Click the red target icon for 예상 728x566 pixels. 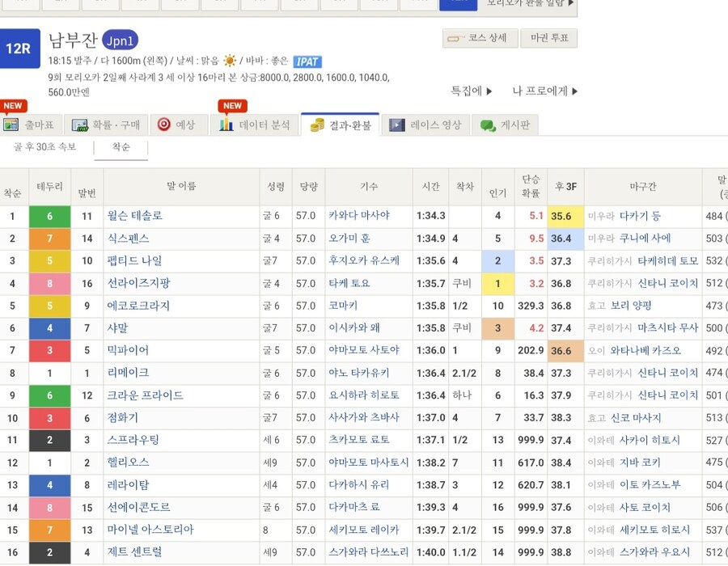(x=163, y=125)
